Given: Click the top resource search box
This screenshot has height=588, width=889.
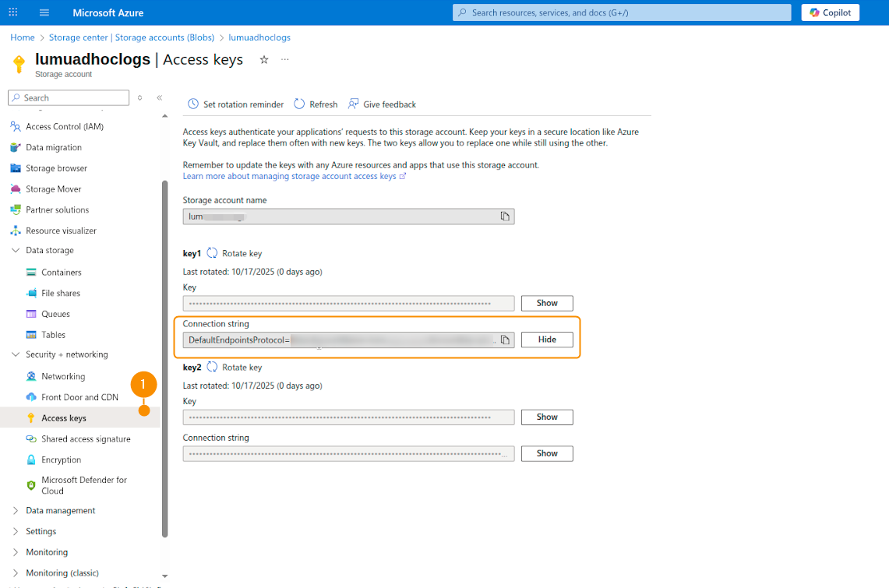Looking at the screenshot, I should [x=621, y=12].
